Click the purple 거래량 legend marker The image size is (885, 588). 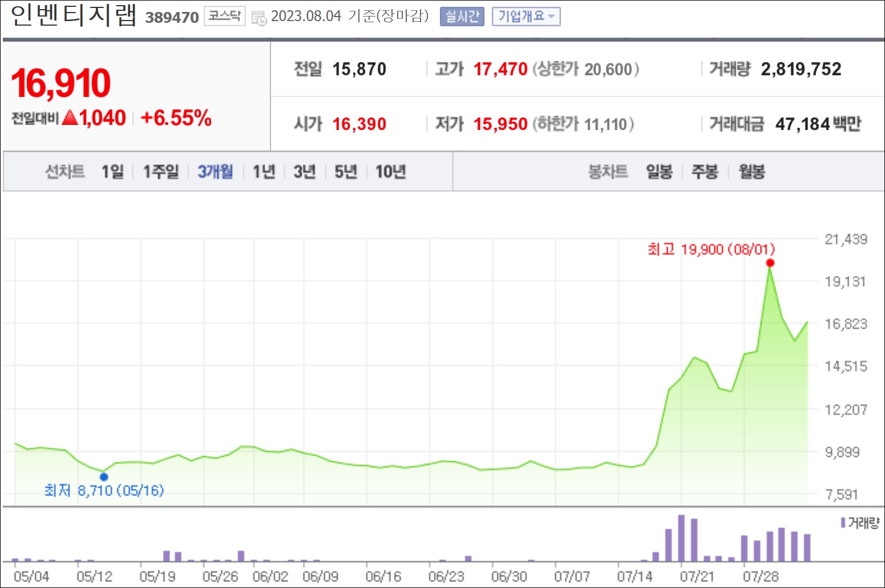(843, 522)
